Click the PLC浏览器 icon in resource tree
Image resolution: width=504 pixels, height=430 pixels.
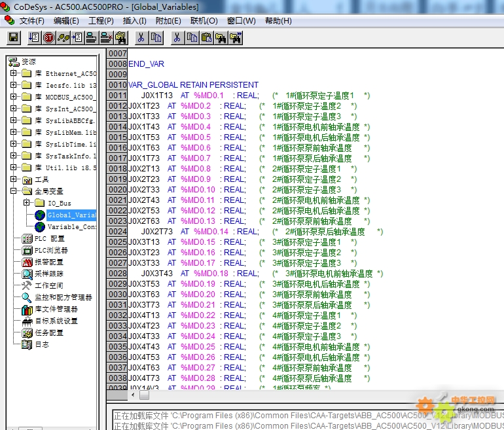point(27,251)
